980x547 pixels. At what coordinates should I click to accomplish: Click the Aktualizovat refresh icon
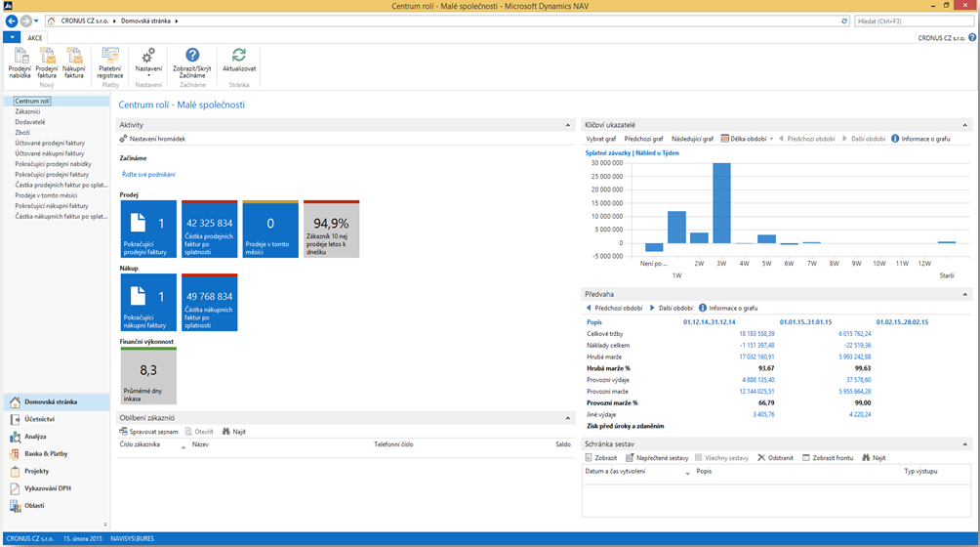[239, 60]
